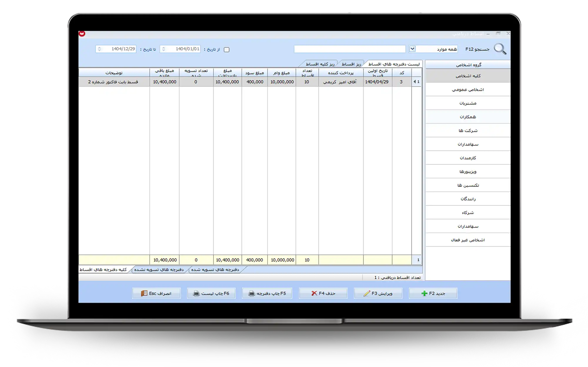This screenshot has width=588, height=367.
Task: Adjust the from-date 1404/01/01 spinner arrows
Action: point(164,49)
